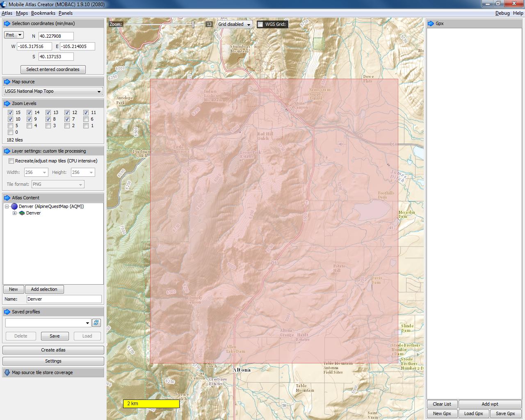Click the Create atlas button
This screenshot has width=525, height=420.
coord(53,350)
